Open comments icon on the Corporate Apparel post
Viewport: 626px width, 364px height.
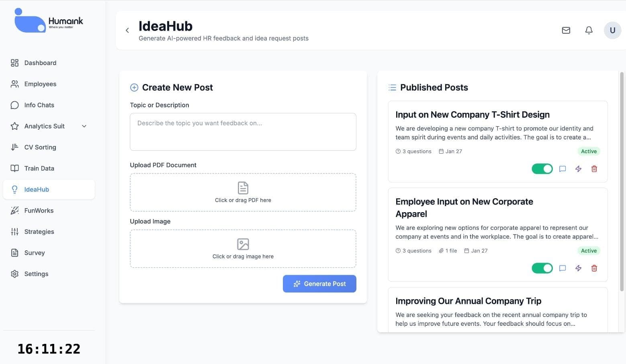pos(562,268)
